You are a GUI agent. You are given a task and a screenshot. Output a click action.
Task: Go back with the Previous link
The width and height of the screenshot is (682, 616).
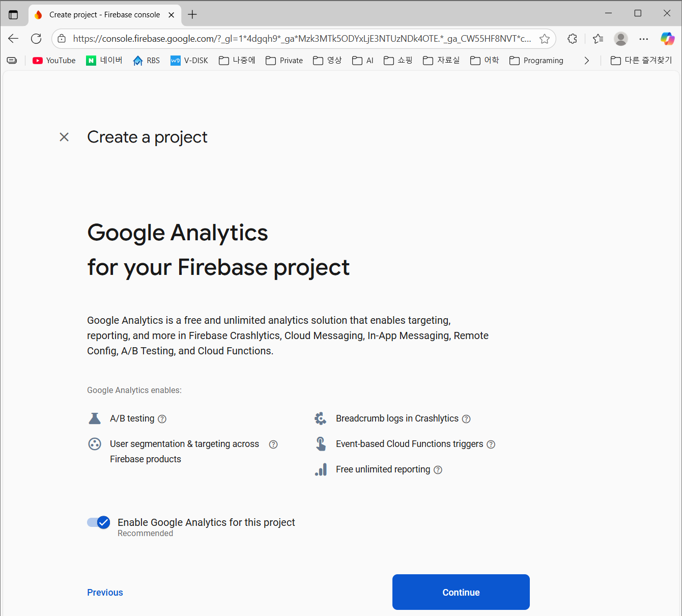[105, 592]
